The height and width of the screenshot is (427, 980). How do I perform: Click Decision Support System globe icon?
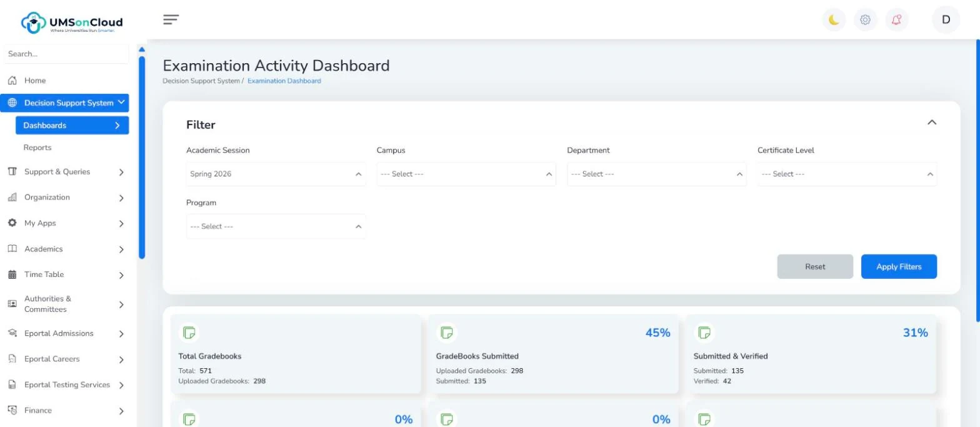[12, 103]
